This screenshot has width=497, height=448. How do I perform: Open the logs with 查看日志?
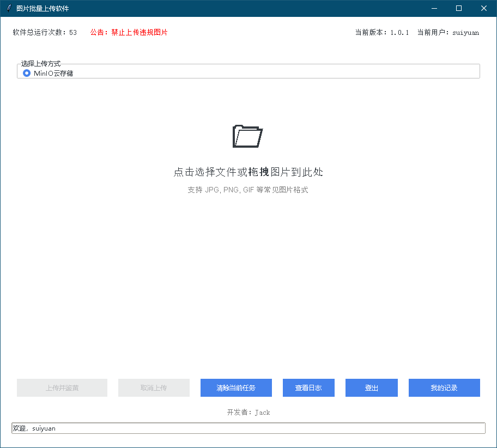click(308, 388)
